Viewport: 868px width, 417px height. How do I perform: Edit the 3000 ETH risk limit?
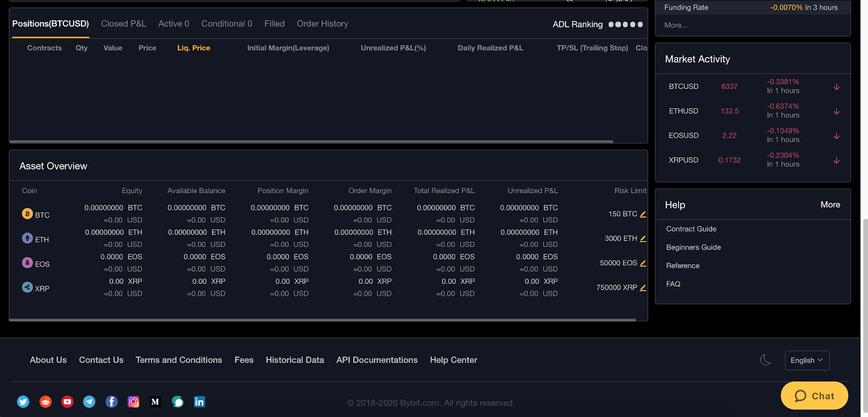pos(643,238)
